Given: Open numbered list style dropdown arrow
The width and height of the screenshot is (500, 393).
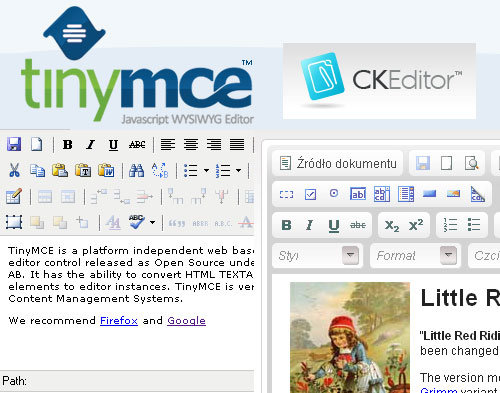Looking at the screenshot, I should point(238,171).
